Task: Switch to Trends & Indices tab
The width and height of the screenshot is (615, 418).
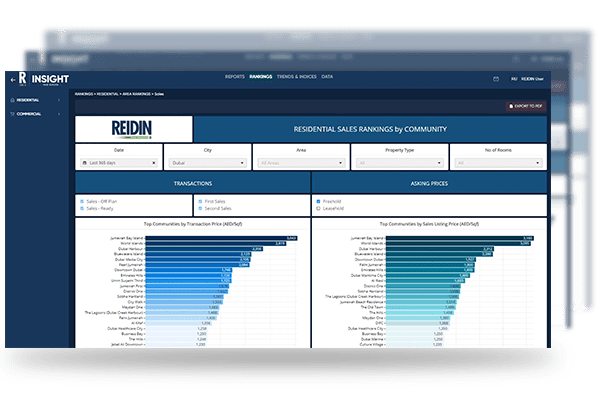Action: (x=297, y=77)
